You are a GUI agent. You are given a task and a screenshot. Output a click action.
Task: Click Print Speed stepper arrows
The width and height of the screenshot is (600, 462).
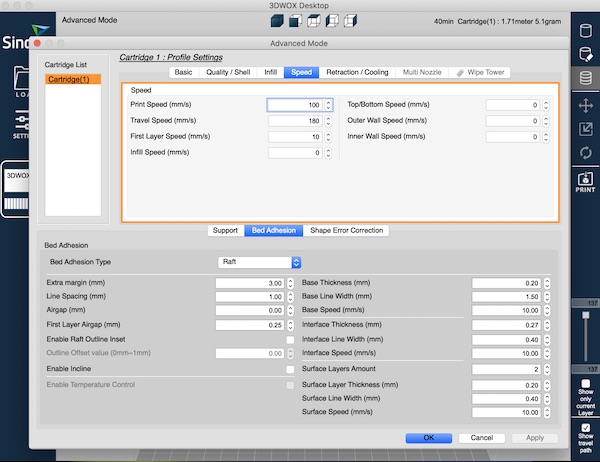pos(328,105)
